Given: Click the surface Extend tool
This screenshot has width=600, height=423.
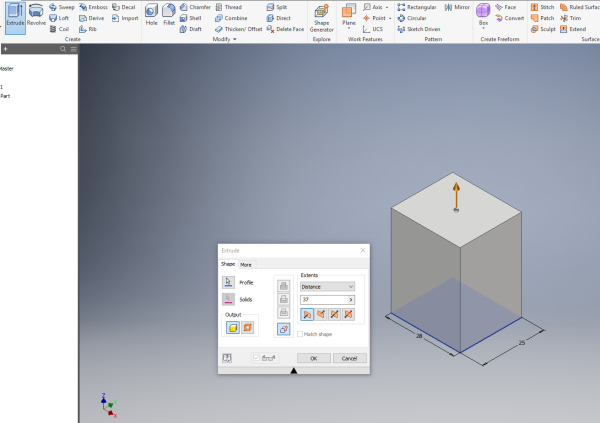Looking at the screenshot, I should coord(573,29).
